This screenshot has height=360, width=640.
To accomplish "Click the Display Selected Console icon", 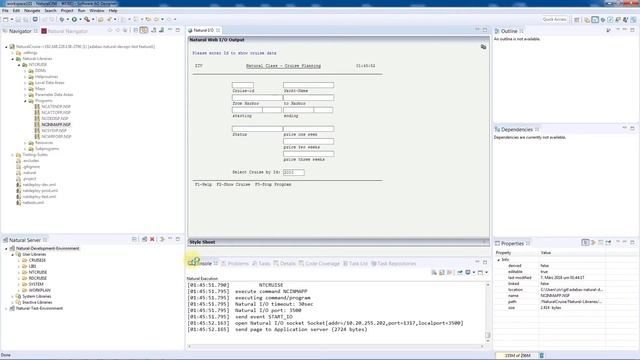I will (468, 273).
